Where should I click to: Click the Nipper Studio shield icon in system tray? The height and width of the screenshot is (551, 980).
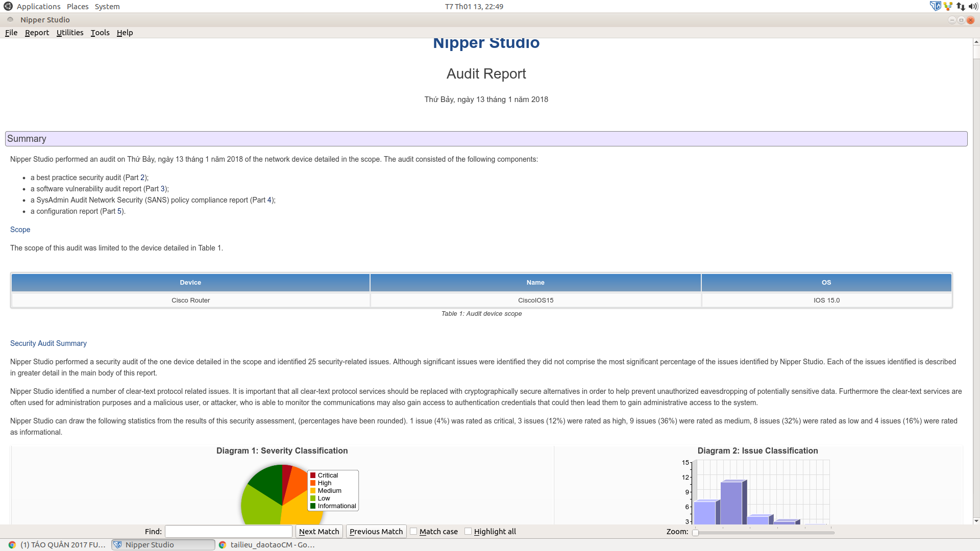coord(936,6)
